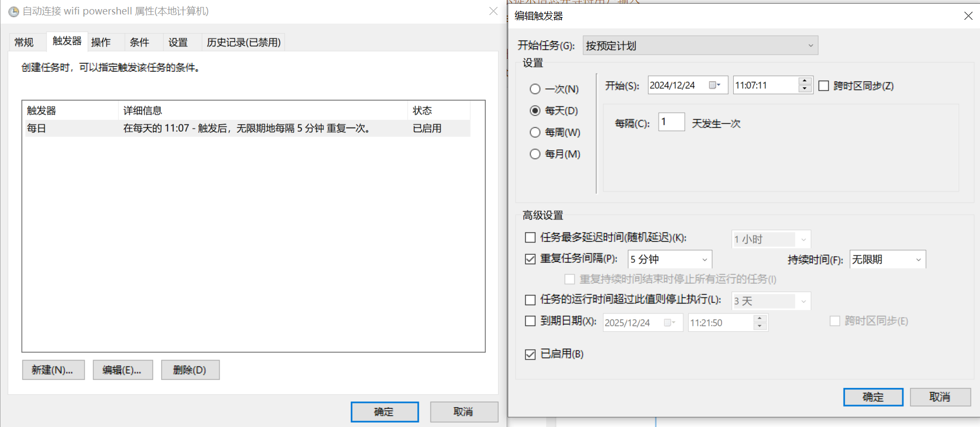Viewport: 980px width, 427px height.
Task: Decrease the start time with the down spinner
Action: pyautogui.click(x=804, y=89)
